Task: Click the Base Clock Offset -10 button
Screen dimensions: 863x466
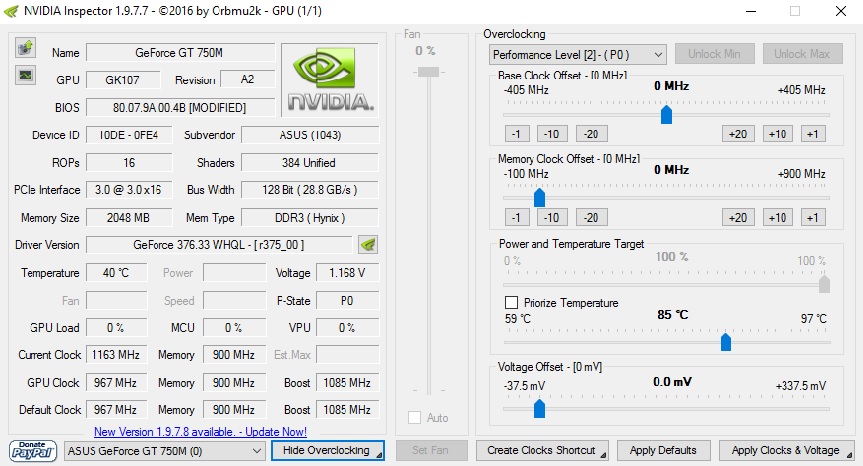Action: pos(551,134)
